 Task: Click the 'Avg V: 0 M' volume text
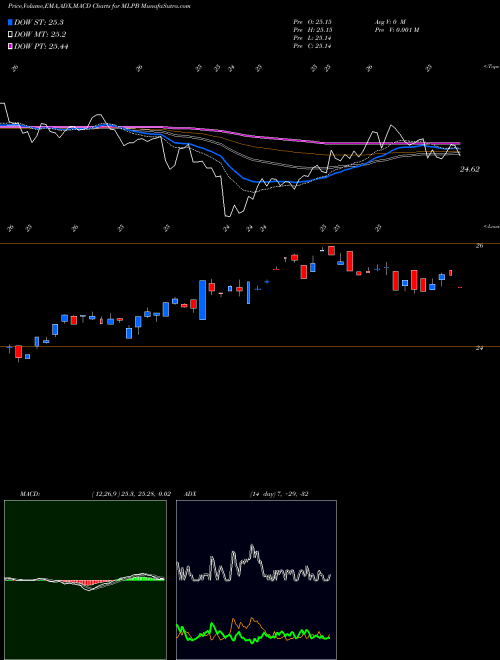point(390,21)
